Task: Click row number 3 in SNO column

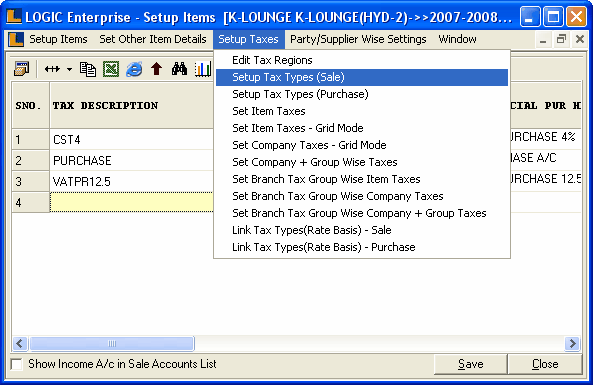Action: (x=31, y=182)
